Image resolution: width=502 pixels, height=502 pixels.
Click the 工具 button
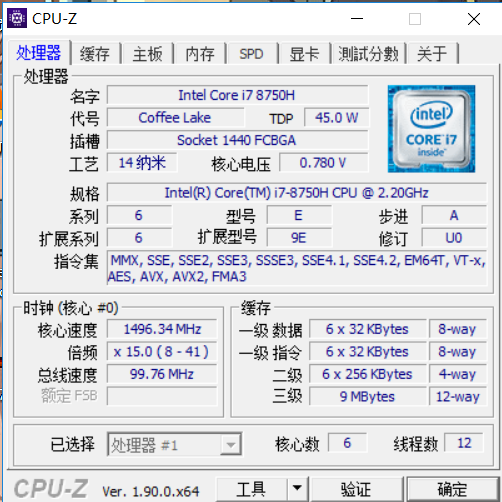point(251,489)
